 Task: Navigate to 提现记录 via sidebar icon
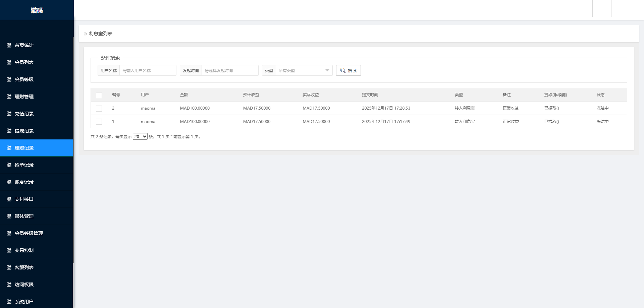[x=23, y=131]
